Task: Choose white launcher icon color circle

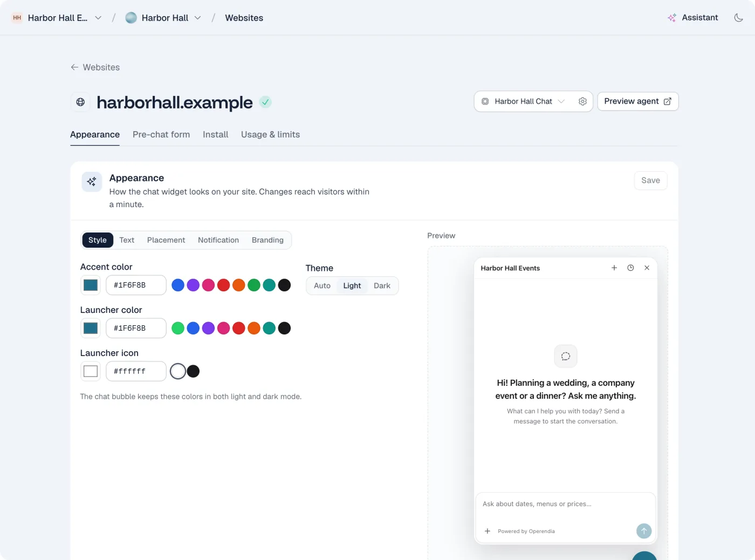Action: click(178, 371)
